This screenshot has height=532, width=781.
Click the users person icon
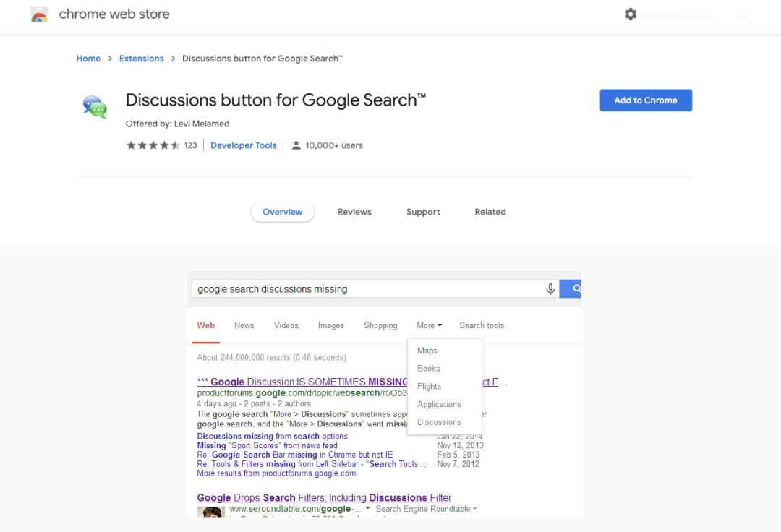(296, 145)
